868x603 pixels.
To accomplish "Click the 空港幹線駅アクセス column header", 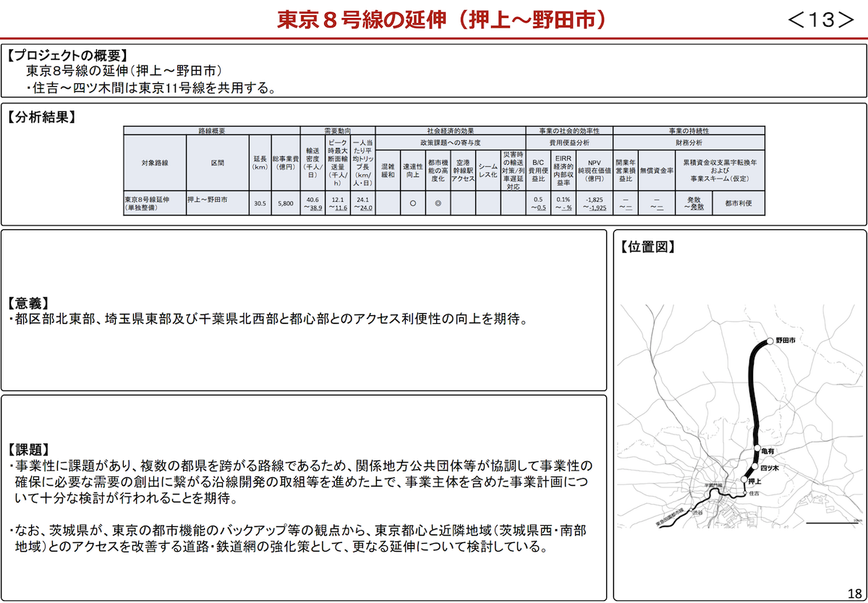I will [463, 171].
